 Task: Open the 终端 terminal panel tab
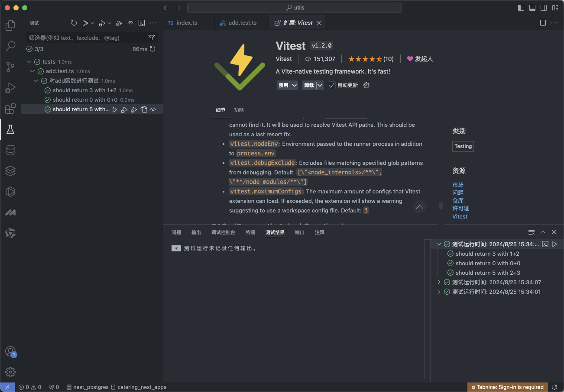click(250, 232)
